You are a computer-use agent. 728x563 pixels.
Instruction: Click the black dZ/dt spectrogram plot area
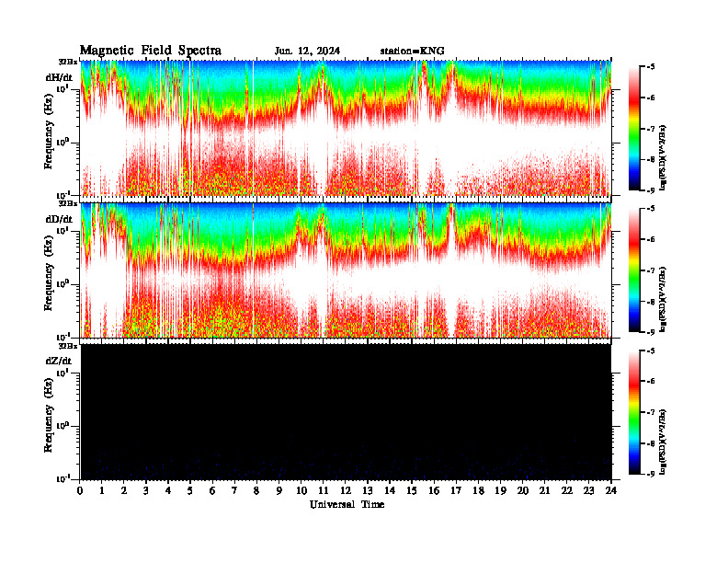[346, 412]
